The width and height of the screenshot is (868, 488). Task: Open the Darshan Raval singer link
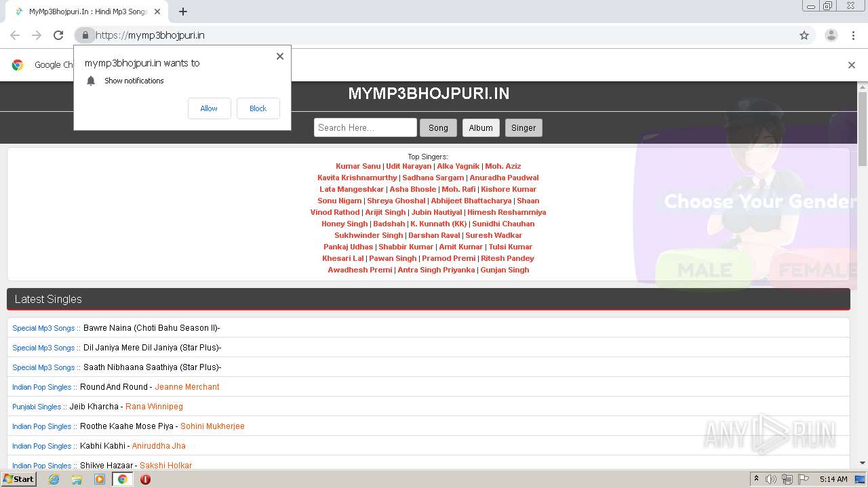tap(434, 235)
